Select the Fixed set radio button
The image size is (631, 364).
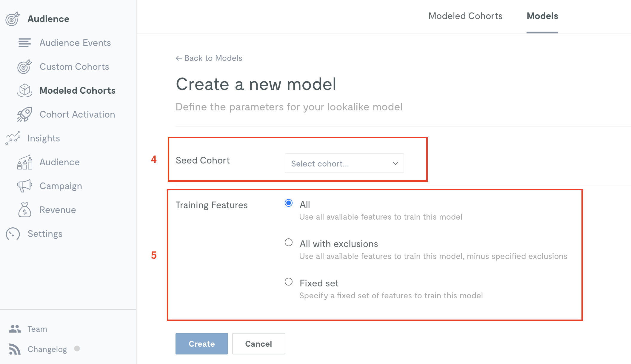pos(289,282)
